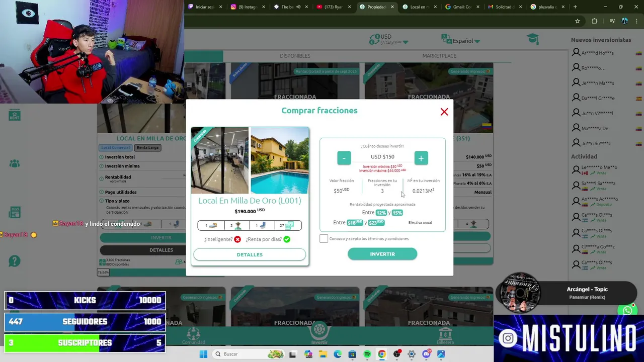This screenshot has height=362, width=644.
Task: Open the Rent sidebar icon
Action: 15,115
